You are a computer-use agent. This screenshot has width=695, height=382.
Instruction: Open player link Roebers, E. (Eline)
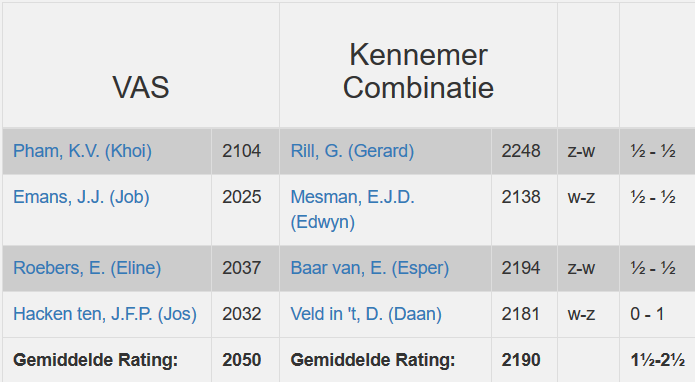[x=87, y=268]
